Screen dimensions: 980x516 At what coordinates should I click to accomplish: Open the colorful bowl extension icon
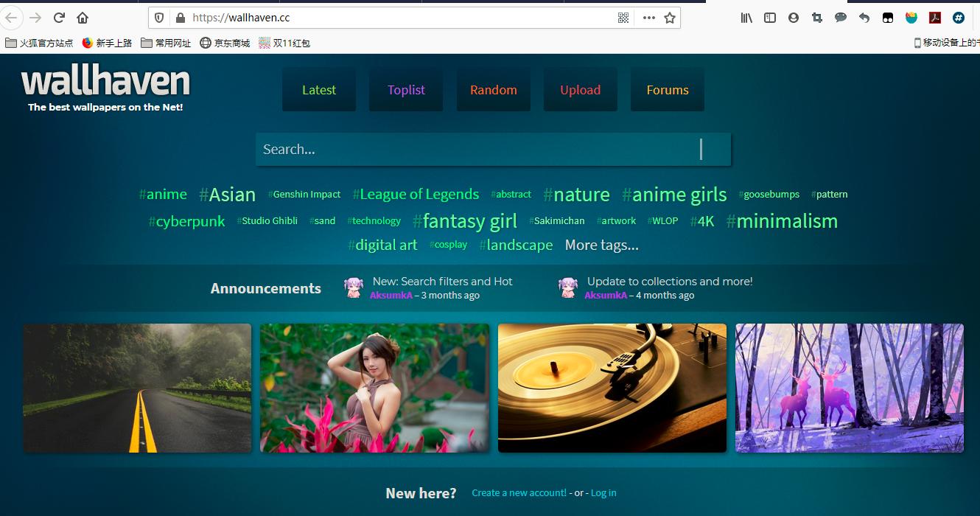911,18
